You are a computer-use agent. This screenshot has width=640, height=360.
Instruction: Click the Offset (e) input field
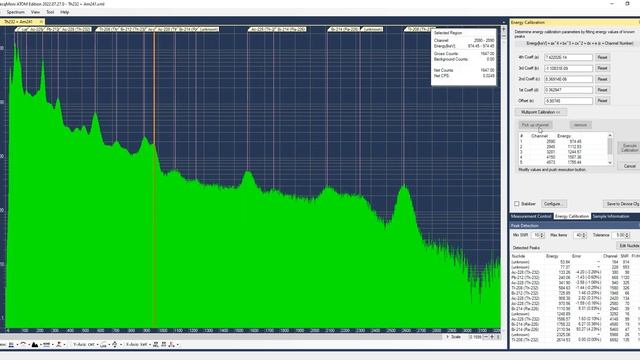pos(568,100)
